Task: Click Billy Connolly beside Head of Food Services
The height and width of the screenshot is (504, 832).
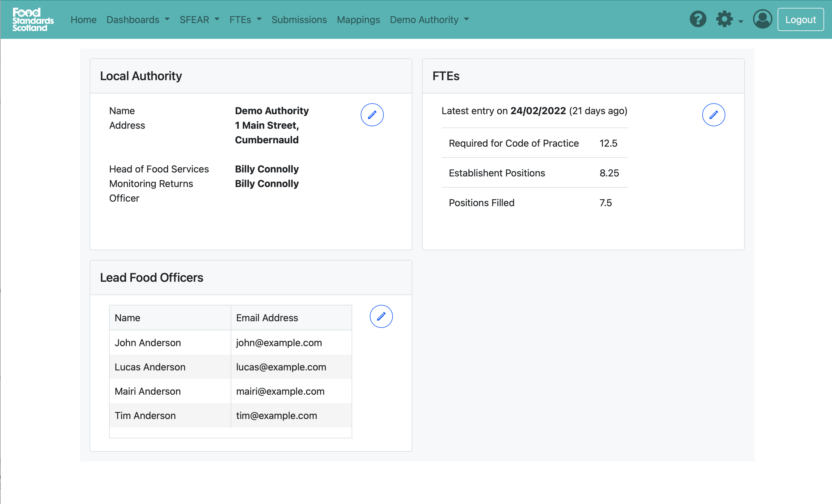Action: click(267, 169)
